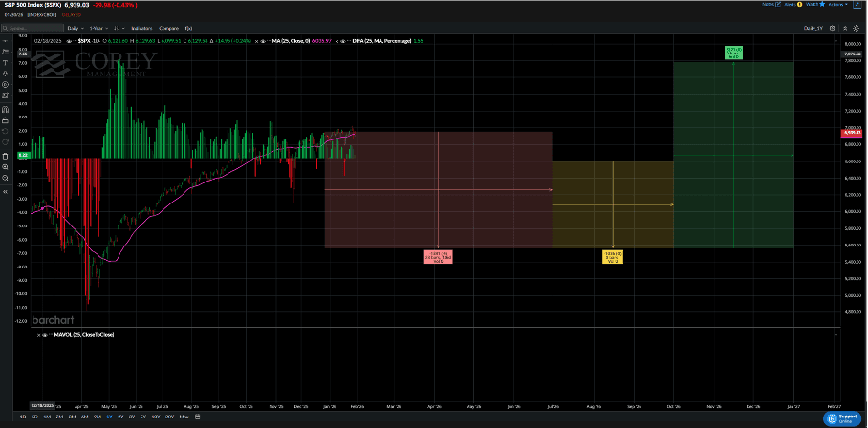Click the Watch star icon

822,4
